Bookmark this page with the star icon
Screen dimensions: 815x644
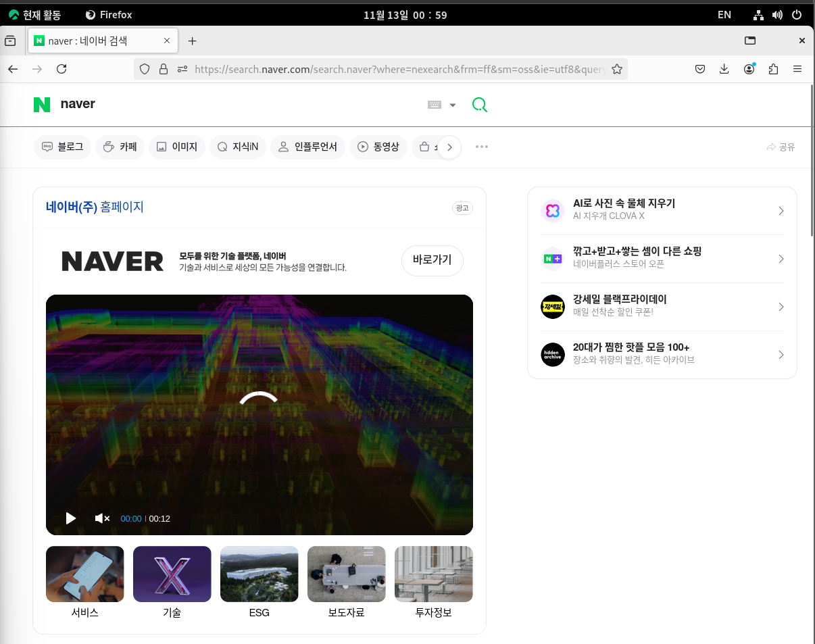[616, 69]
